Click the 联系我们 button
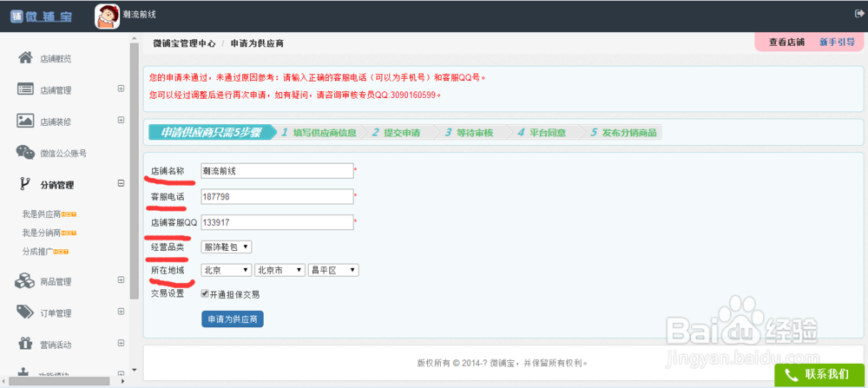 coord(819,375)
